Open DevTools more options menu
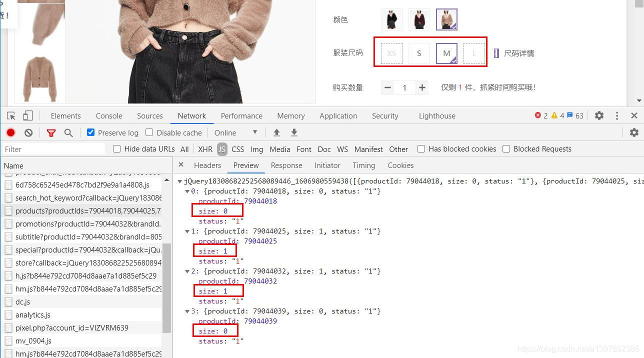 [x=616, y=115]
